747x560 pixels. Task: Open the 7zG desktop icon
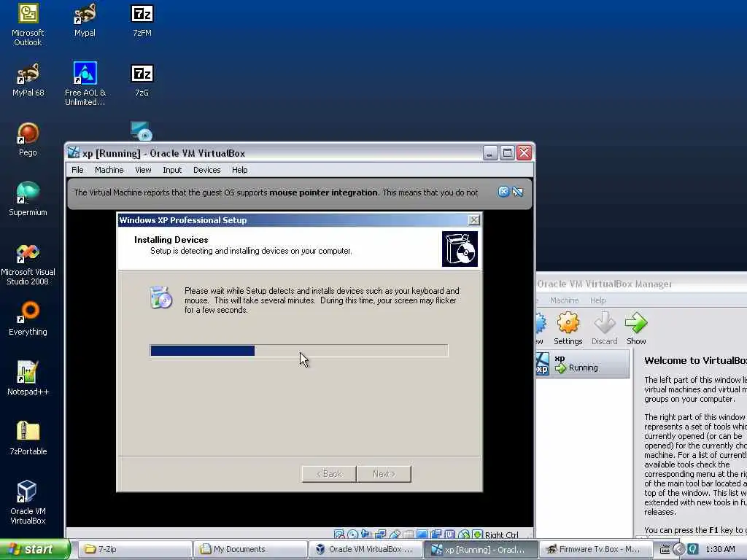[x=142, y=81]
